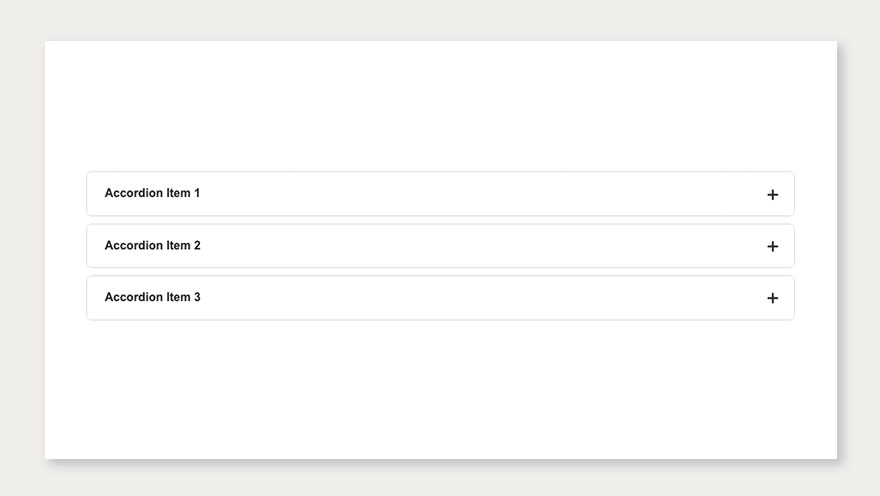Open the first accordion panel header

point(440,194)
